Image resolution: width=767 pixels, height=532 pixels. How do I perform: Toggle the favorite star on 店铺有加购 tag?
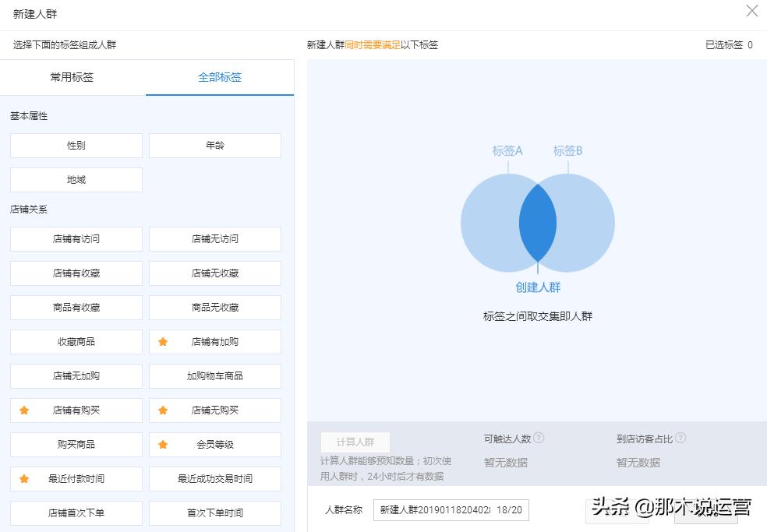click(164, 342)
